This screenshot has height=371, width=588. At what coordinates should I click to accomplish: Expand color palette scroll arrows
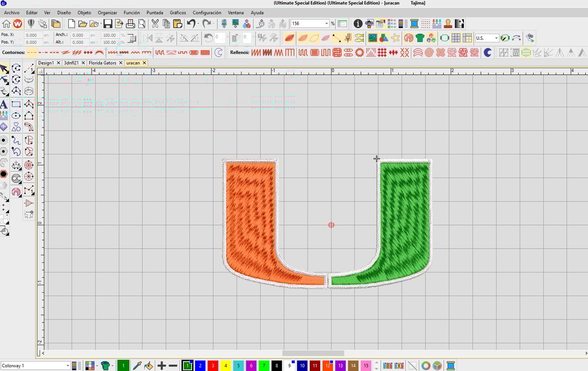click(377, 366)
